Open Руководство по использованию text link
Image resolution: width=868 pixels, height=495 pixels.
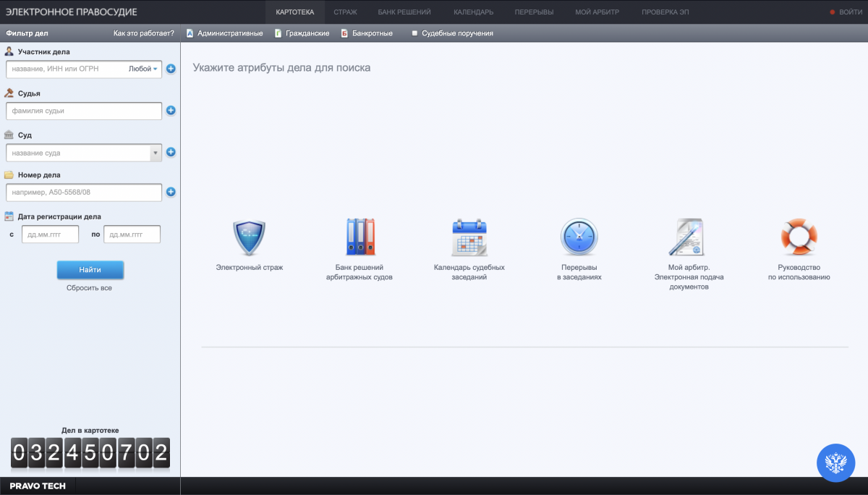pyautogui.click(x=799, y=272)
